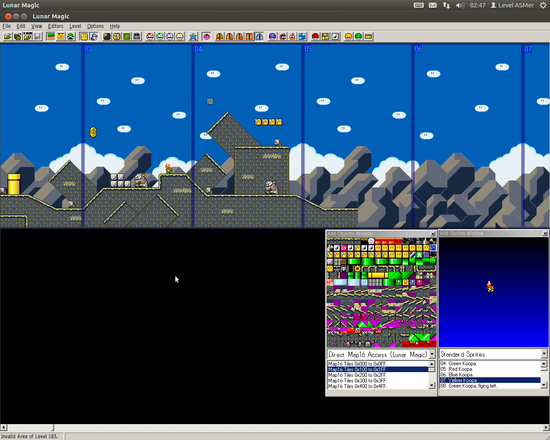Click the double red door toolbar icon

point(249,36)
